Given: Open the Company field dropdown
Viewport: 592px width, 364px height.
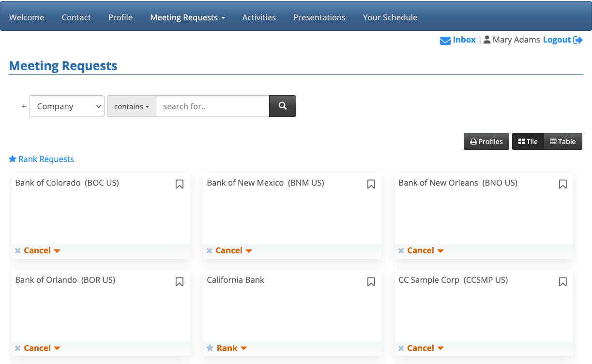Looking at the screenshot, I should coord(67,106).
